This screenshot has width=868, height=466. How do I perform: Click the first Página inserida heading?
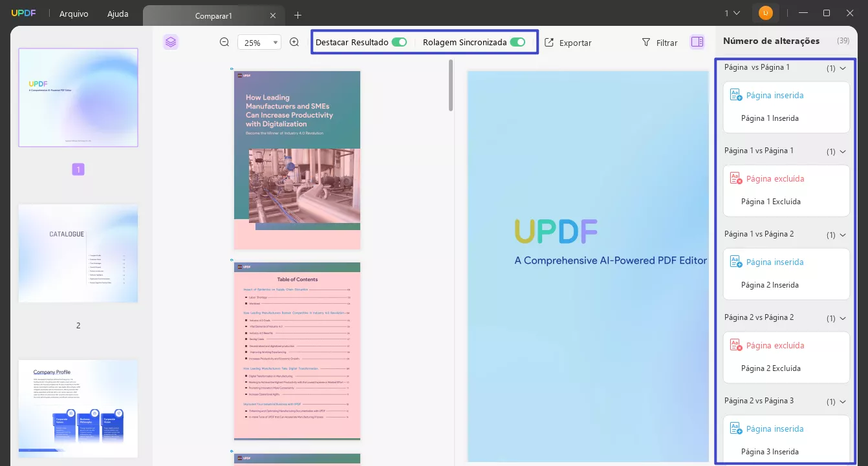[775, 95]
